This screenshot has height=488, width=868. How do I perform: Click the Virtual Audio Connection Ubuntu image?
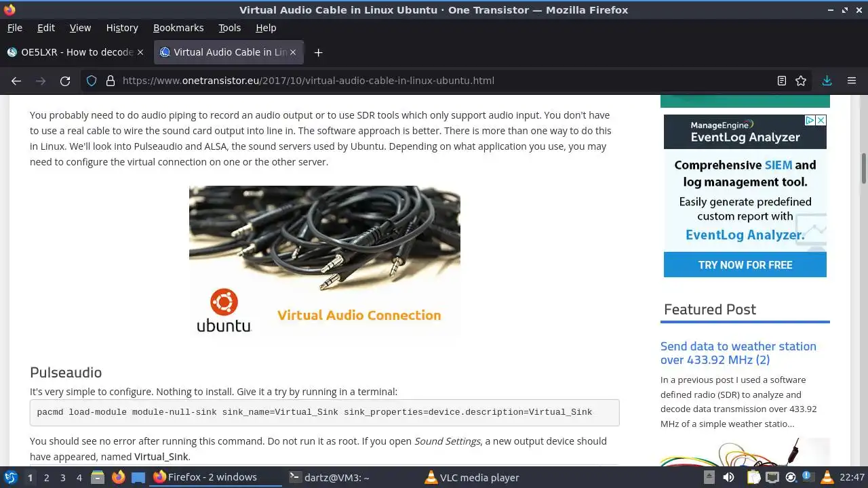tap(325, 261)
